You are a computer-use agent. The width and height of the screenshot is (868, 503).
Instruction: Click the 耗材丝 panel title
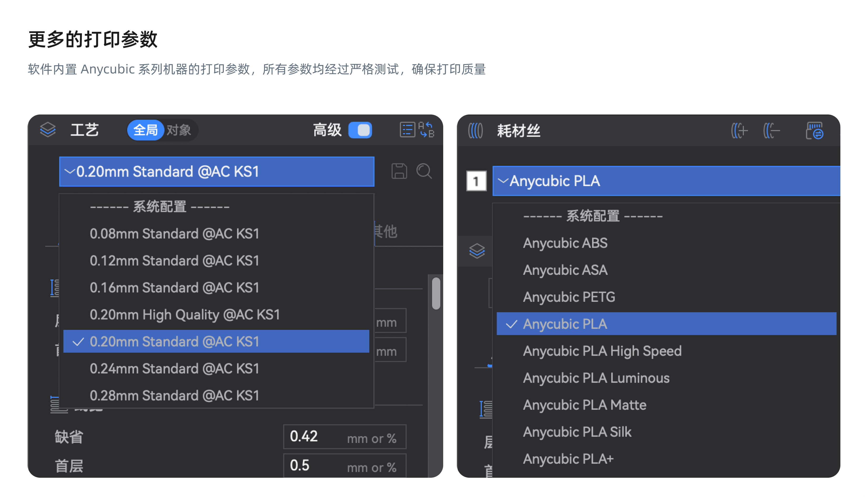pyautogui.click(x=519, y=131)
